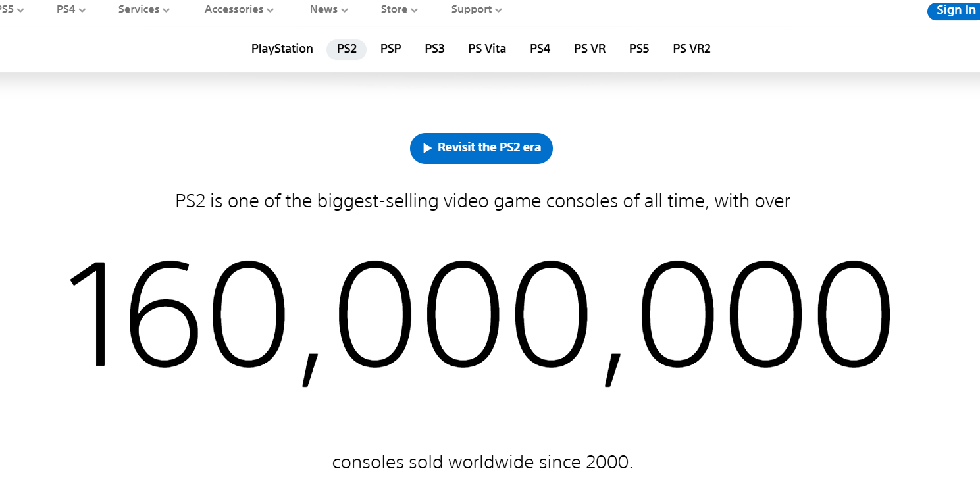
Task: Select the PS5 tab in console row
Action: tap(639, 49)
